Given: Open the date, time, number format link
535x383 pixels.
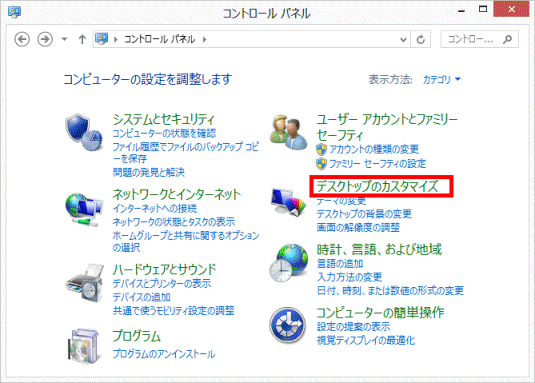Looking at the screenshot, I should coord(390,291).
